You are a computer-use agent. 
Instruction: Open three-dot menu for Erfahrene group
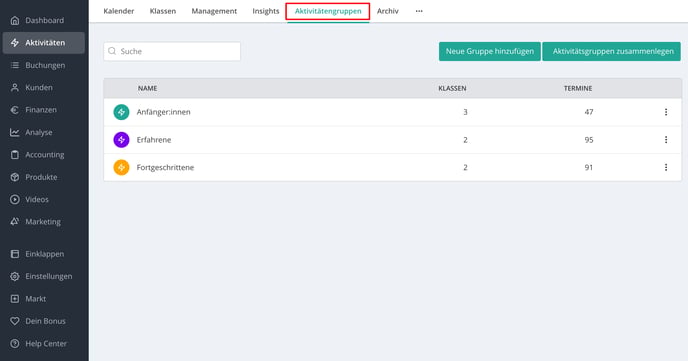point(666,139)
